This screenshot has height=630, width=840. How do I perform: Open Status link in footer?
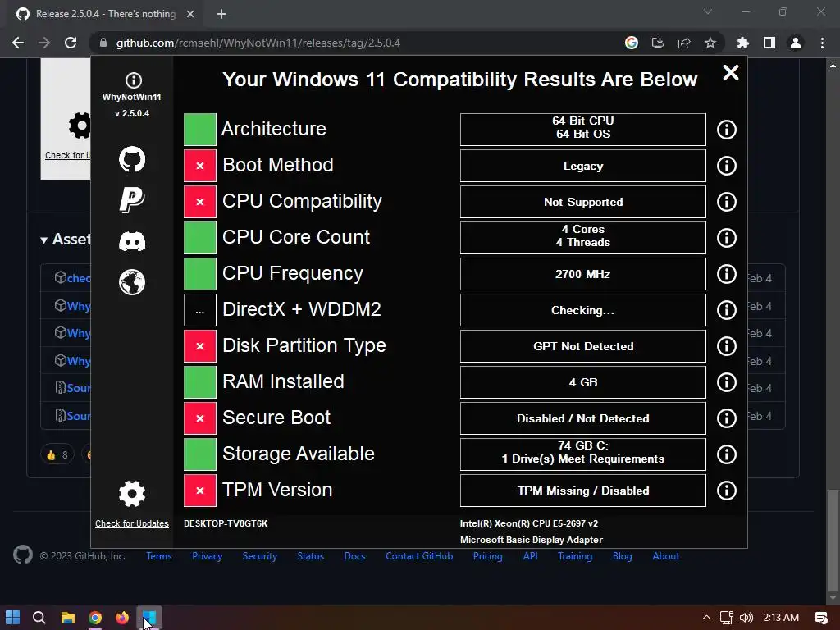[311, 556]
